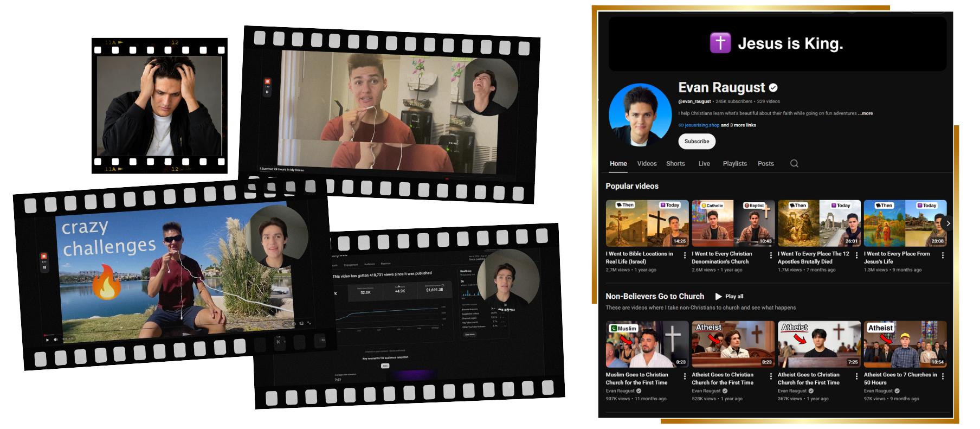Click the "Popular videos" heading
The height and width of the screenshot is (429, 980).
632,186
